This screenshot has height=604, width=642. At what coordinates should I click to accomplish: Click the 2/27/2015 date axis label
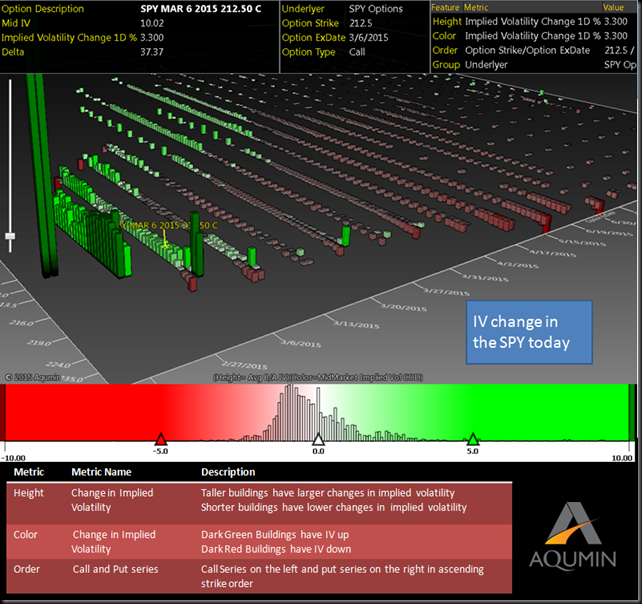tap(244, 364)
